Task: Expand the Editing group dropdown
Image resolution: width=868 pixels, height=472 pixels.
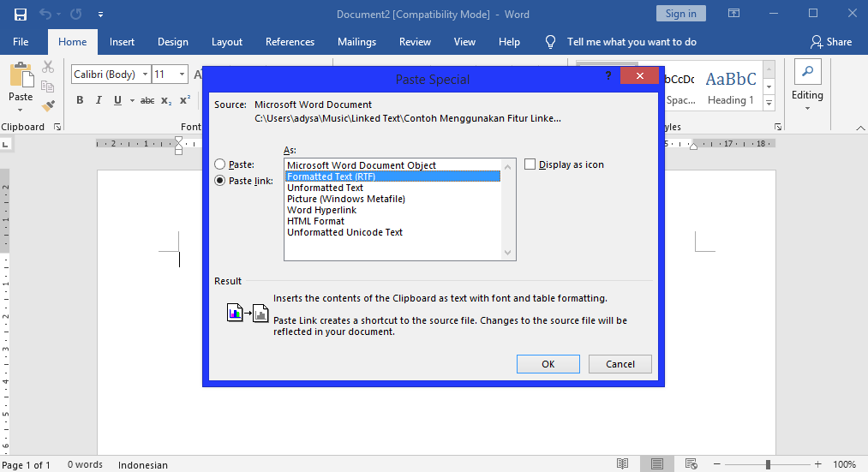Action: (x=807, y=109)
